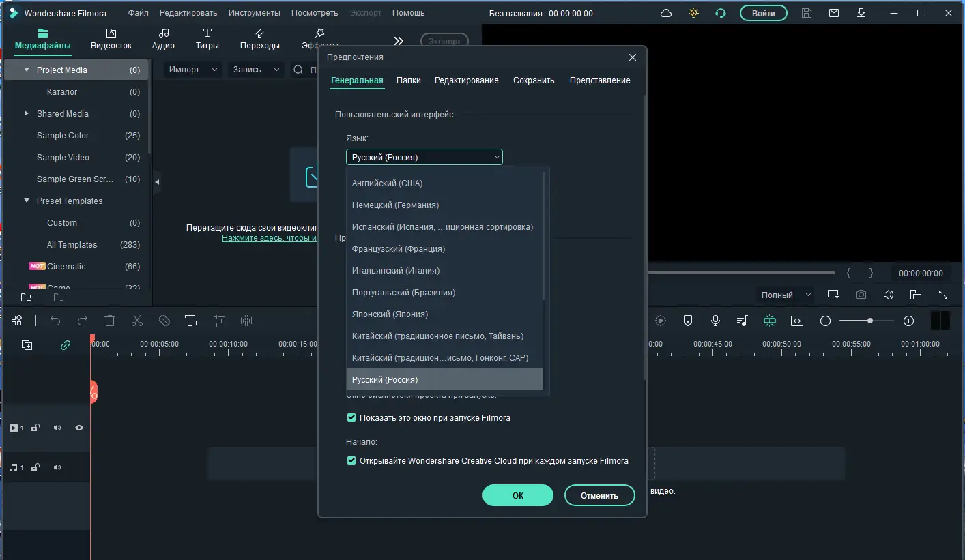Click the OK button in the Preferences dialog
Screen dimensions: 965x560
pos(517,495)
